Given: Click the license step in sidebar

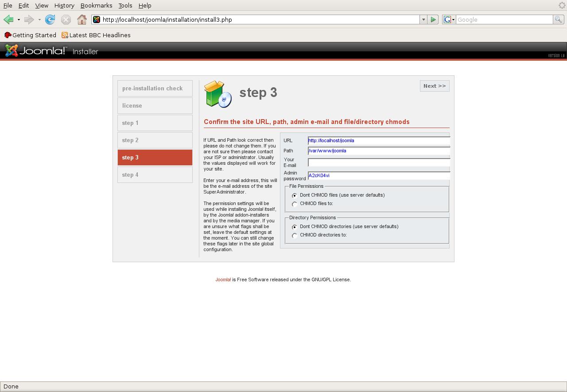Looking at the screenshot, I should click(155, 105).
